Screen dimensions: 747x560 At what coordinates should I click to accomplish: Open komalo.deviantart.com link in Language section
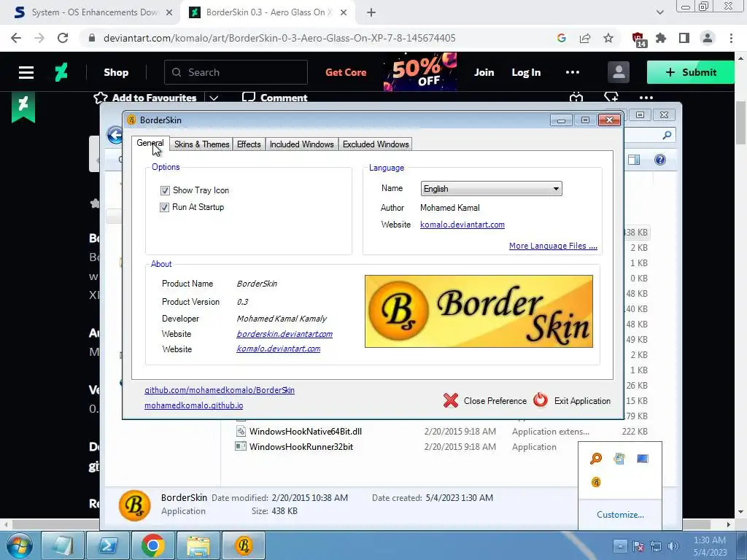click(x=462, y=225)
